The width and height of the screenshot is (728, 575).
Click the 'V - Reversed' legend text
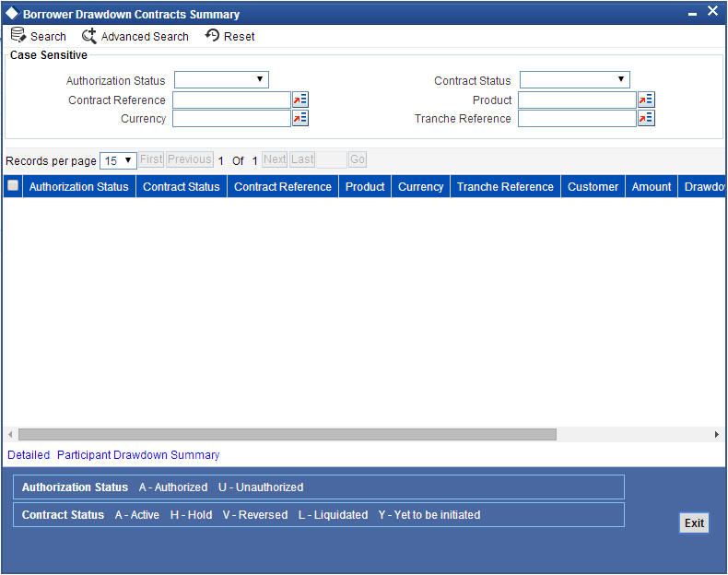tap(255, 515)
